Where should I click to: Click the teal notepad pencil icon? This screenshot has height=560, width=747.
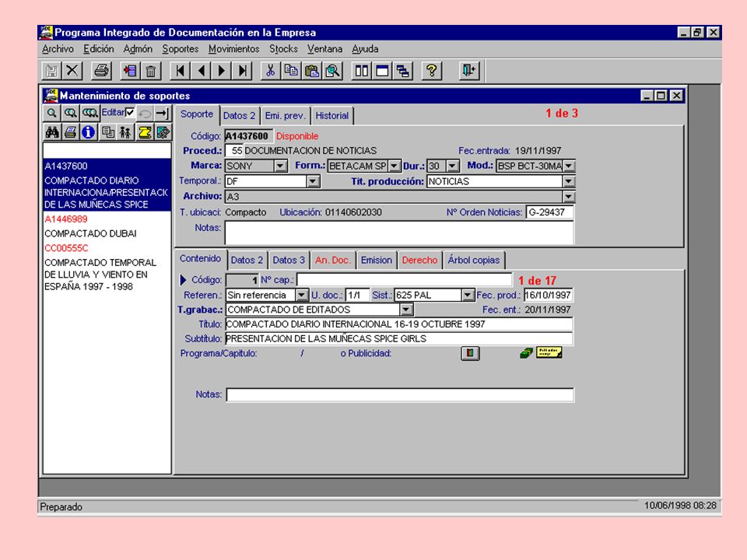pos(163,132)
